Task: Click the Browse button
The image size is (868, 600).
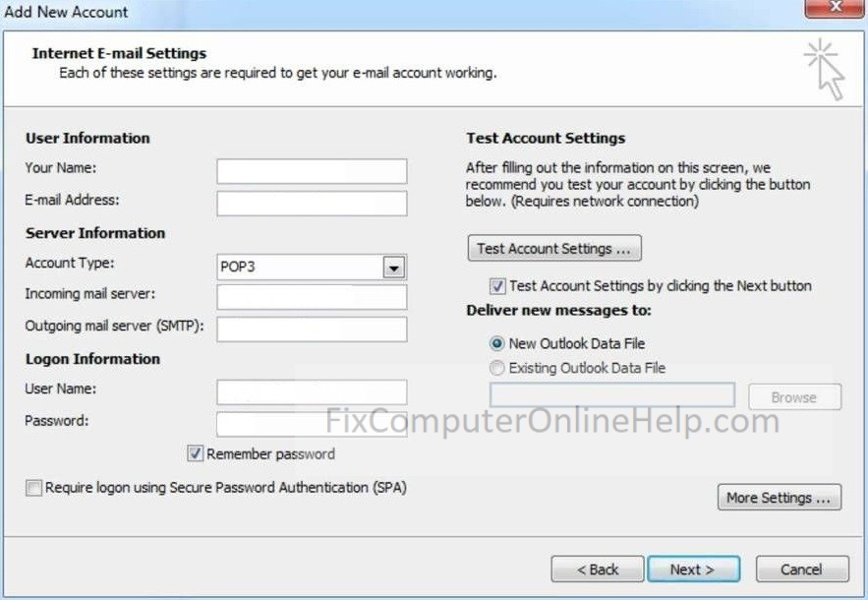Action: pyautogui.click(x=794, y=396)
